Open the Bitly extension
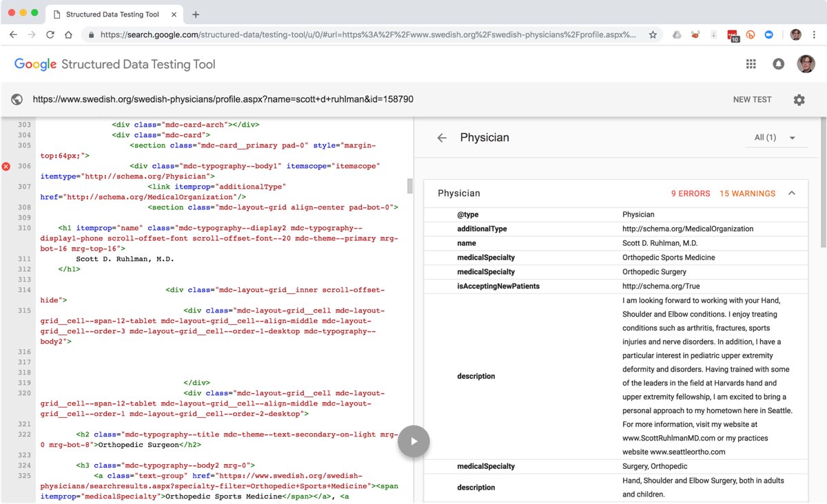 point(751,34)
